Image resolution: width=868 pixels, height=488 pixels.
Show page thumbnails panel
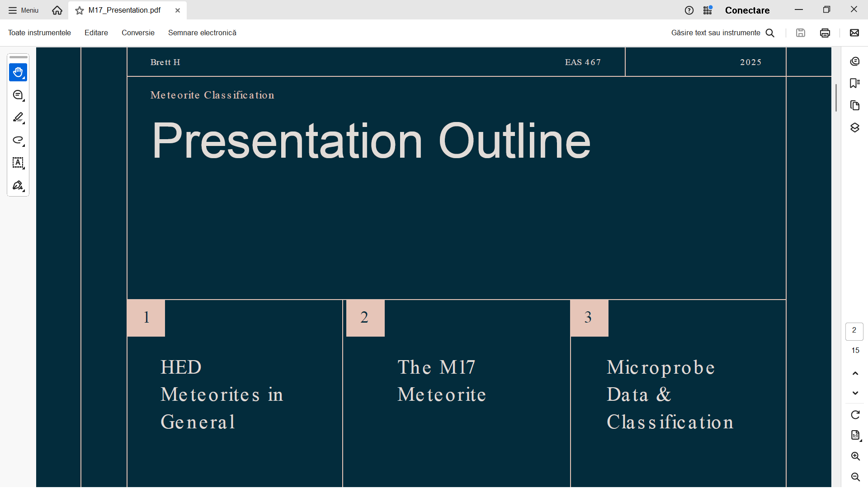click(854, 105)
